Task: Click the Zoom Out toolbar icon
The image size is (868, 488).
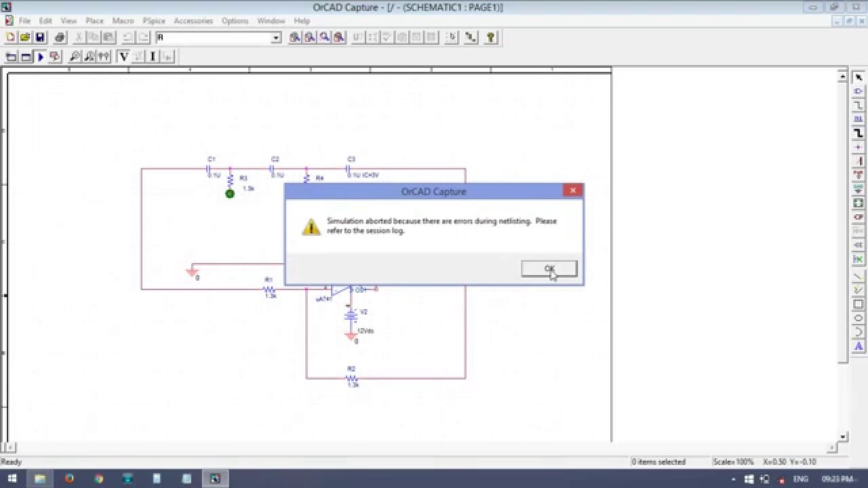Action: [309, 37]
